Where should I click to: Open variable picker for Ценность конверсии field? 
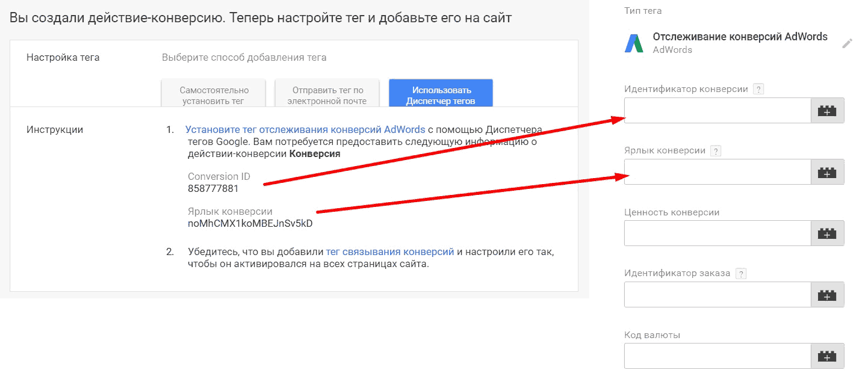(827, 233)
